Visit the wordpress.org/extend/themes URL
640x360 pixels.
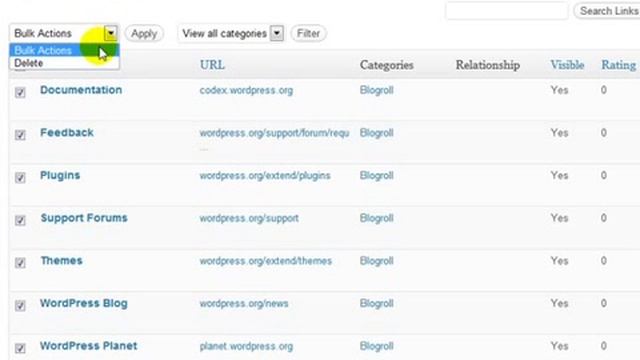pos(265,261)
